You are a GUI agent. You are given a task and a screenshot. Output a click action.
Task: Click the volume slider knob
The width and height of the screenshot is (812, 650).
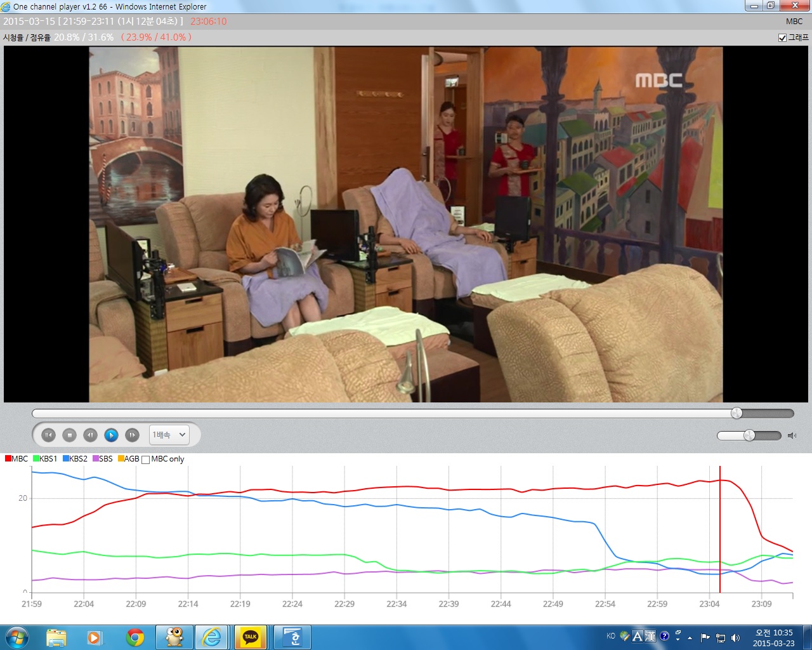tap(749, 435)
